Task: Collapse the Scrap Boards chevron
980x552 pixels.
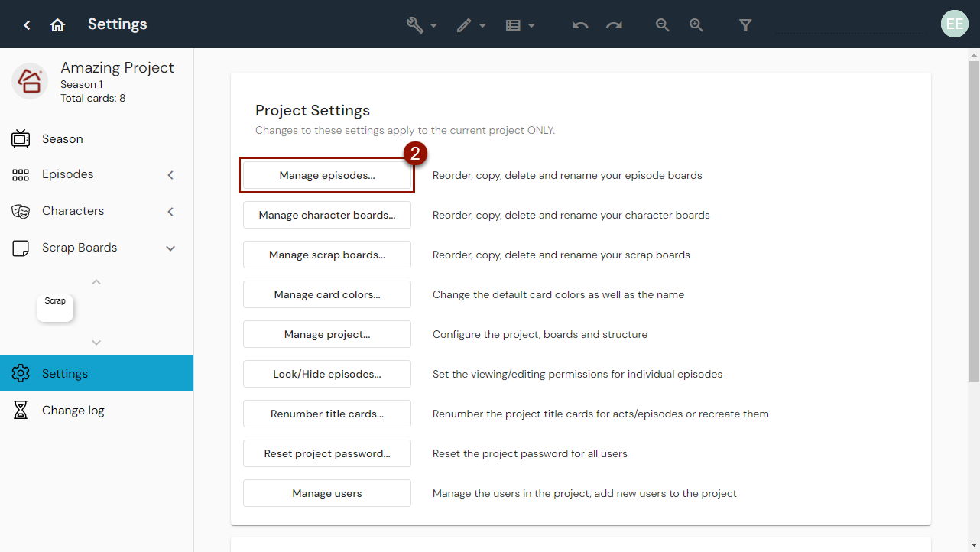Action: click(170, 248)
